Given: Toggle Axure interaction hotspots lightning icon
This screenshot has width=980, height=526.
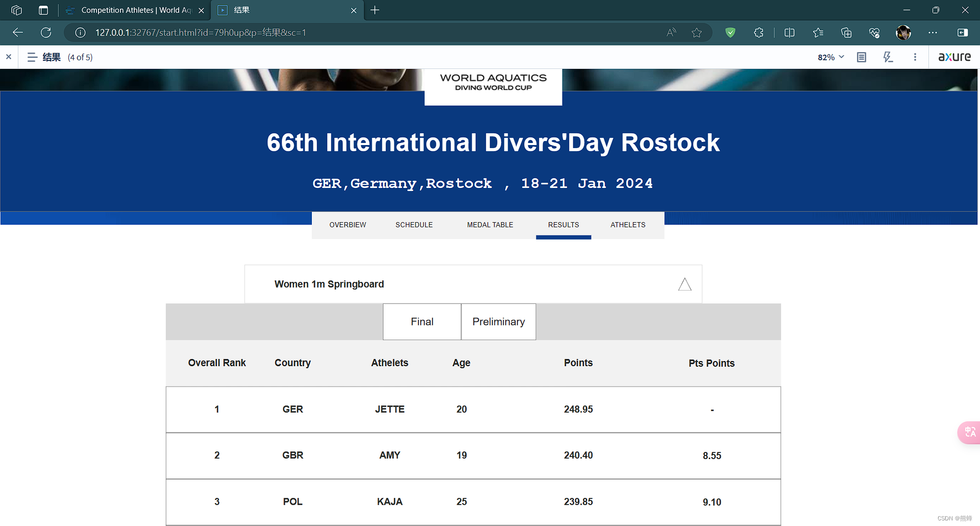Looking at the screenshot, I should [x=888, y=57].
